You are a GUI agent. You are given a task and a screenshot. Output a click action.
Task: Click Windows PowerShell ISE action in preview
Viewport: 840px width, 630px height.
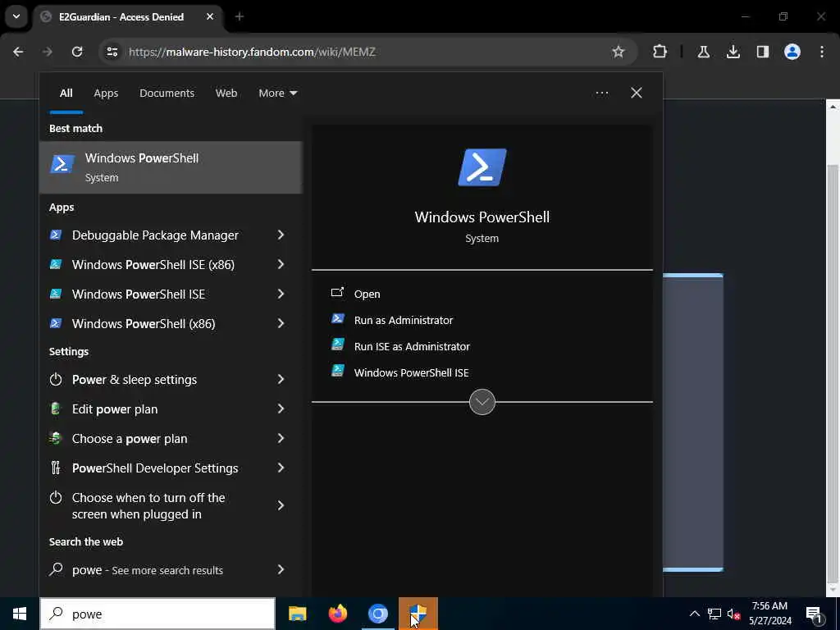[x=411, y=372]
